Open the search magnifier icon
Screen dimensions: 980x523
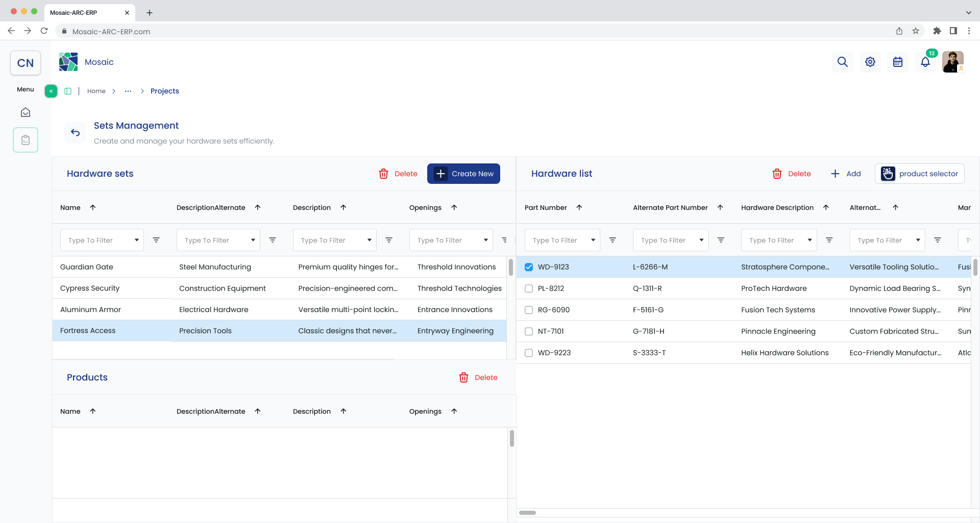click(x=843, y=62)
